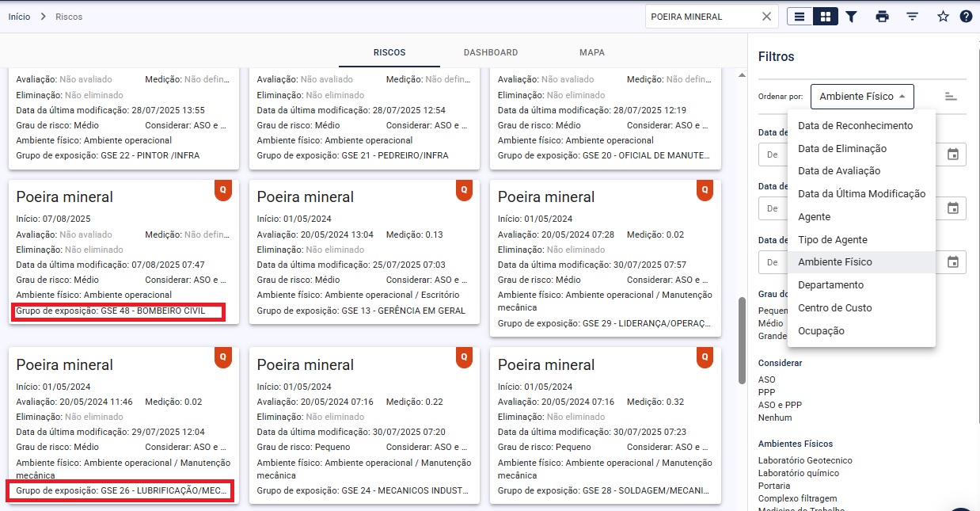The image size is (980, 511).
Task: Open help question mark icon
Action: [966, 17]
